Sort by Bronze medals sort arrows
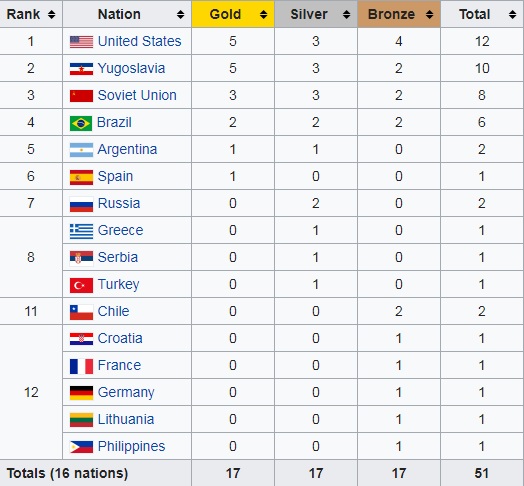This screenshot has height=486, width=524. 429,14
